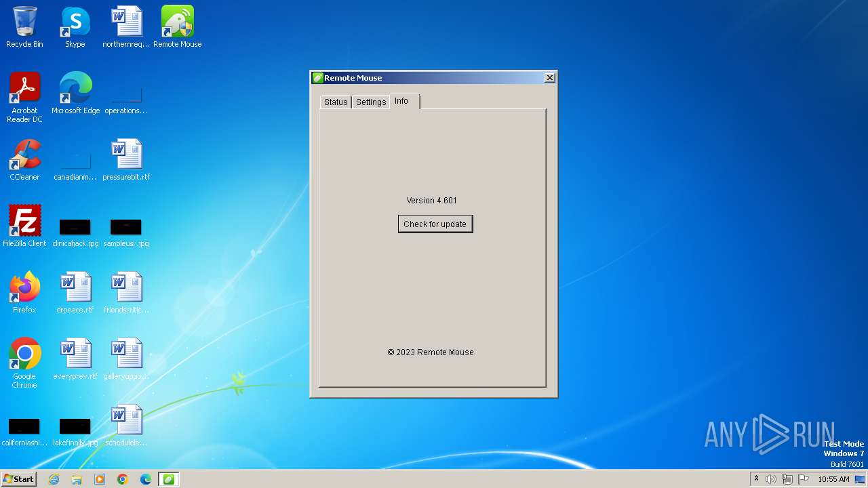Open the Recycle Bin desktop icon
The width and height of the screenshot is (868, 488).
[x=24, y=27]
